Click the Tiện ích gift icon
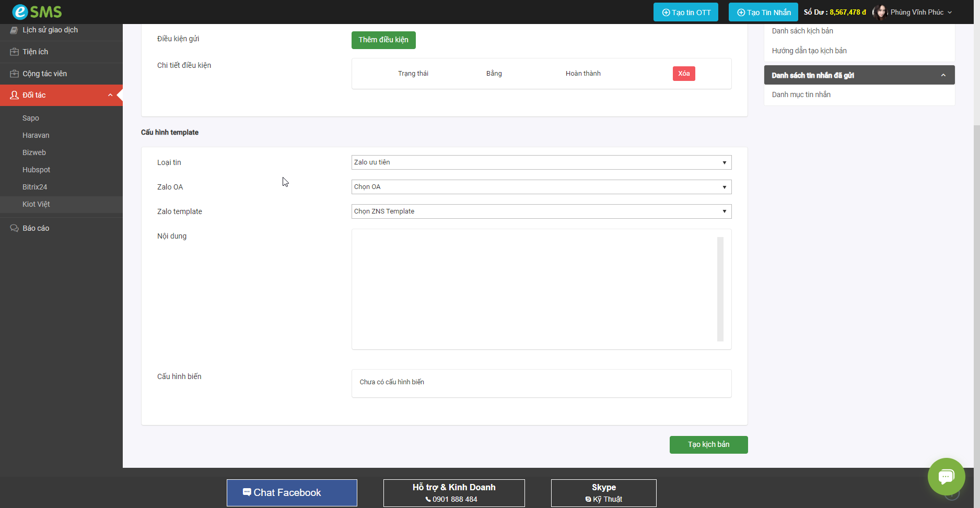 click(14, 52)
